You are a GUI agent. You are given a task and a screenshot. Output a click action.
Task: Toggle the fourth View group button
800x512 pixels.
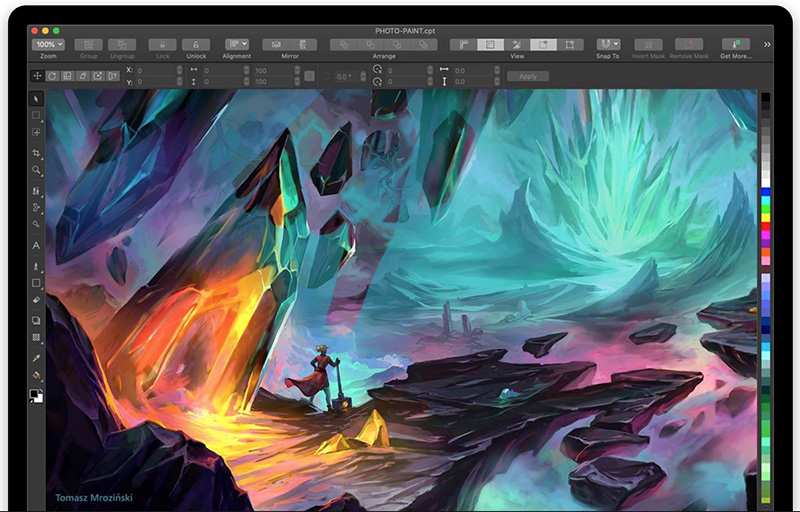[x=543, y=44]
